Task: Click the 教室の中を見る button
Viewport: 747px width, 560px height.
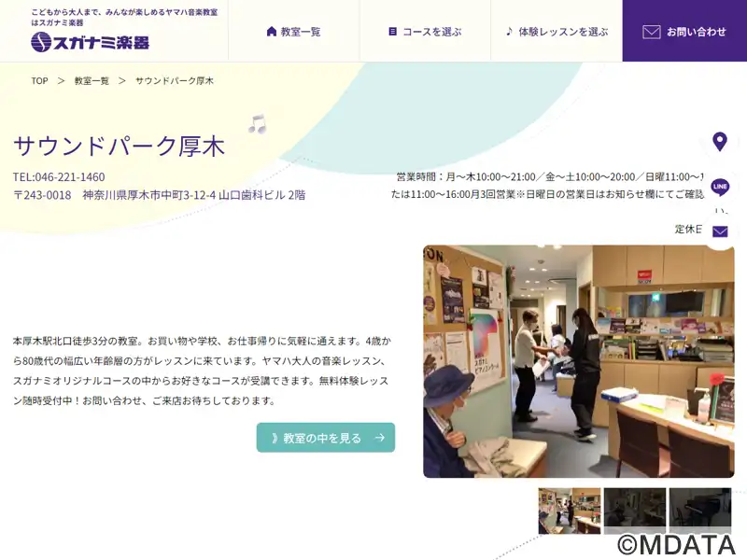Action: click(326, 438)
